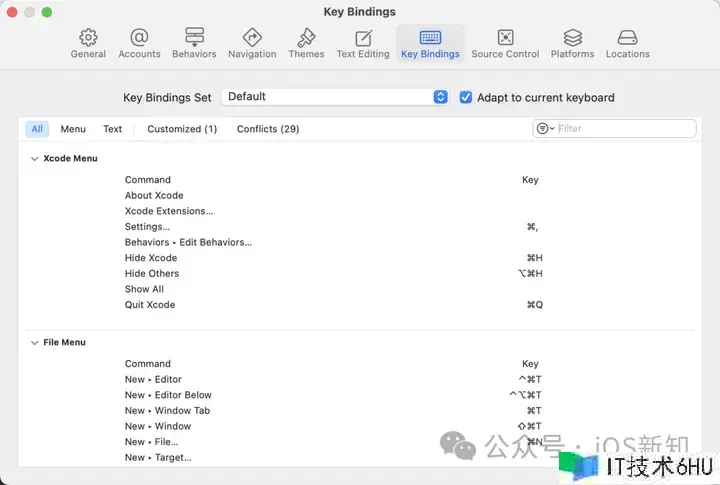This screenshot has height=485, width=720.
Task: Open the Key Bindings Set dropdown
Action: point(334,97)
